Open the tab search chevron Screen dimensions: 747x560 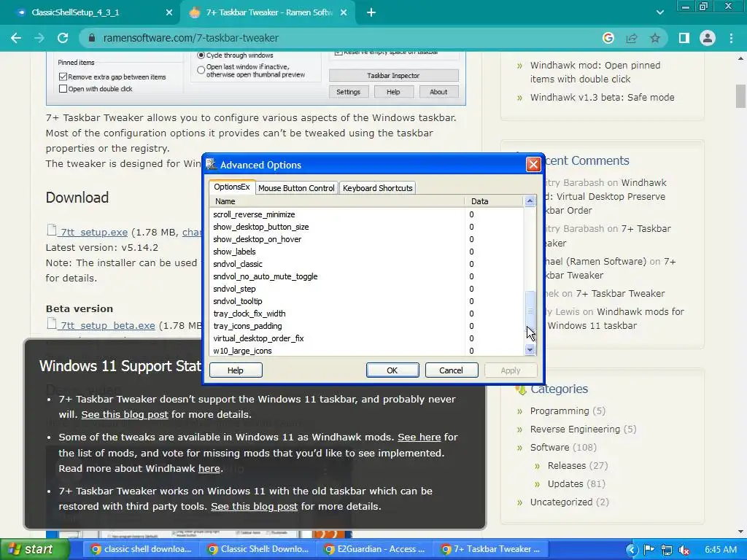coord(659,13)
